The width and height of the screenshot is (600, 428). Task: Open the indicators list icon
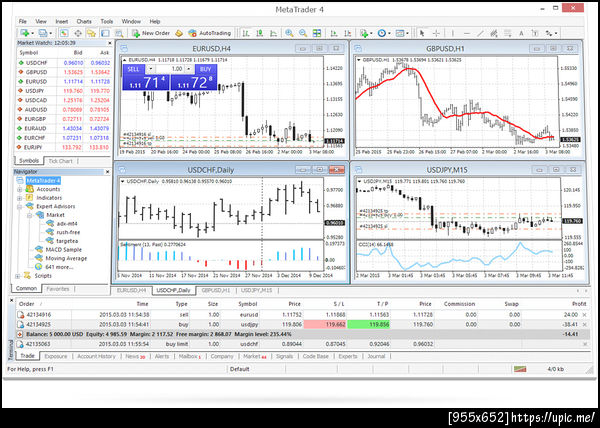tap(364, 33)
